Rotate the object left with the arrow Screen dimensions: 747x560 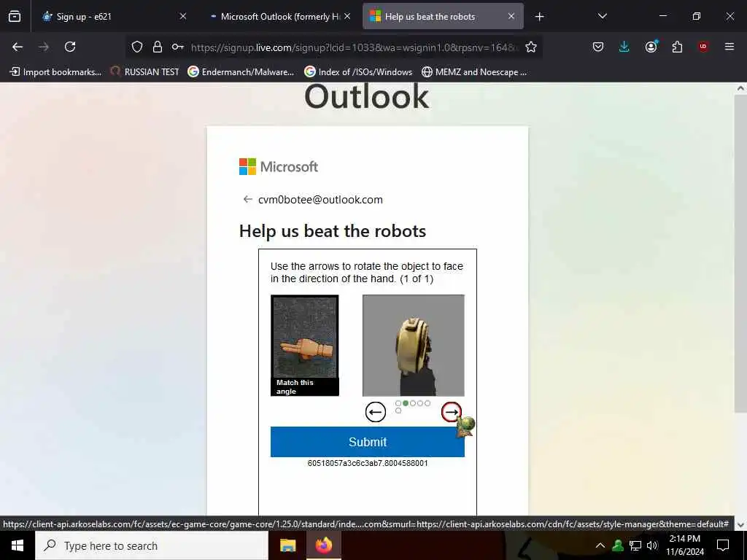[376, 412]
